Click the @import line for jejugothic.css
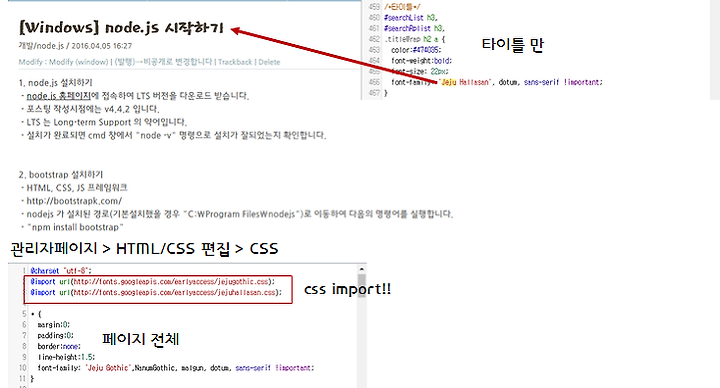The width and height of the screenshot is (720, 388). [x=153, y=281]
